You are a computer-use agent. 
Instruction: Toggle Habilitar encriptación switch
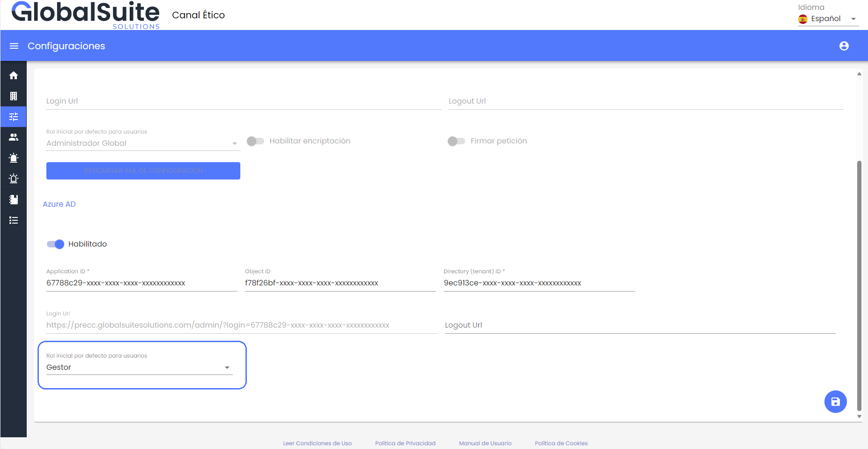click(255, 141)
